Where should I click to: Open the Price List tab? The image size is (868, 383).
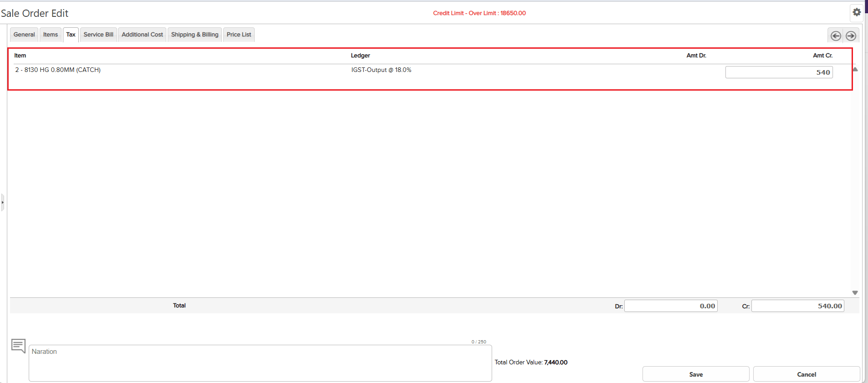[239, 35]
